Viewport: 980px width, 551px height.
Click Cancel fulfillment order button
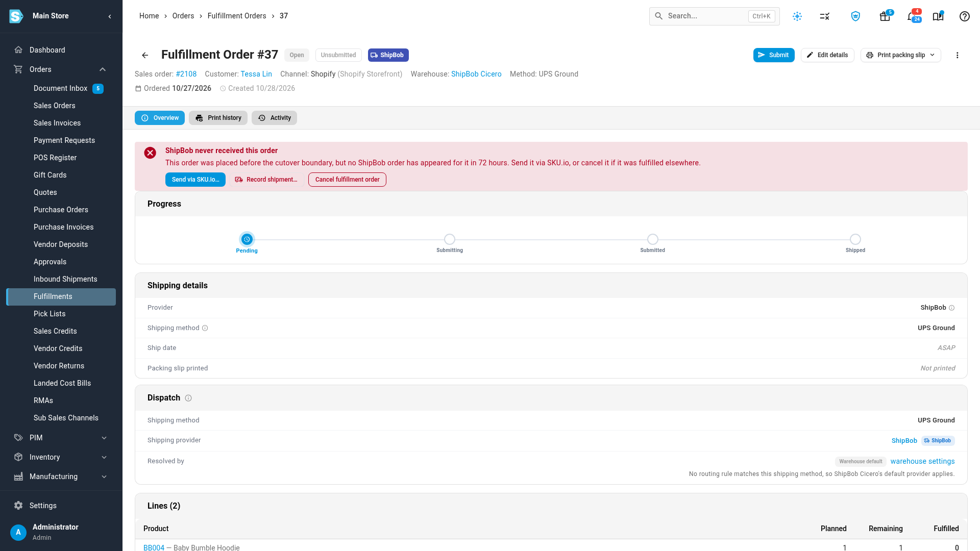pyautogui.click(x=347, y=180)
